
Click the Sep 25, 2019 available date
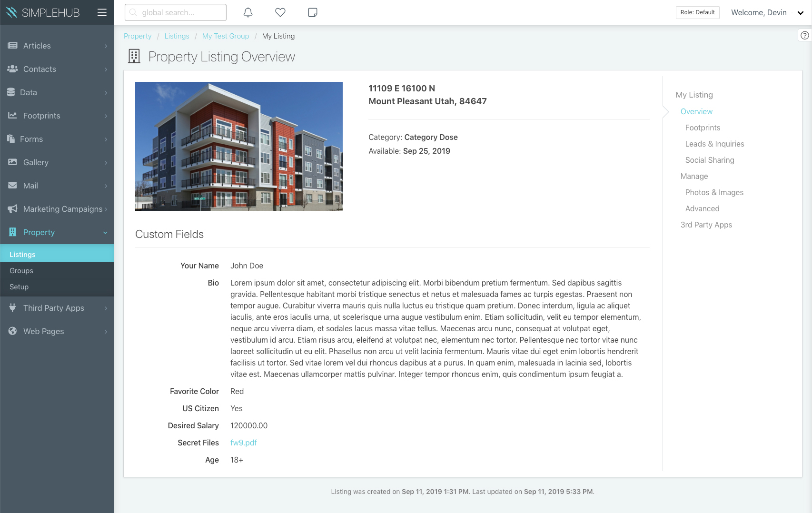pos(426,151)
